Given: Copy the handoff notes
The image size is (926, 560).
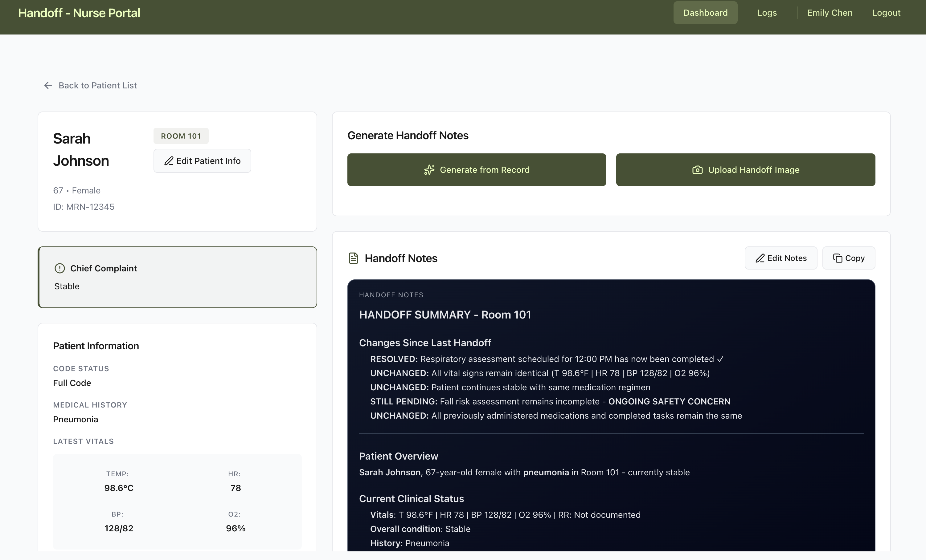Looking at the screenshot, I should (x=848, y=258).
